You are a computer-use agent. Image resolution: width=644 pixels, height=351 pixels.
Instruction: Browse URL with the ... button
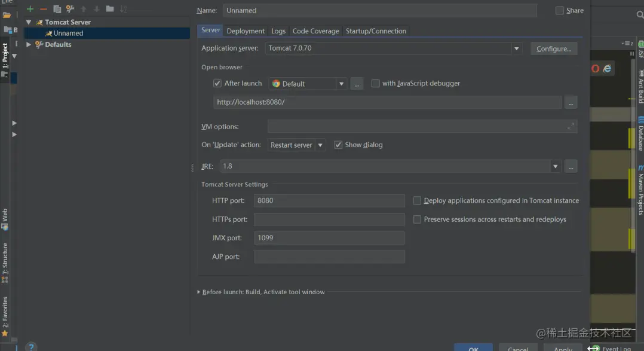[571, 102]
